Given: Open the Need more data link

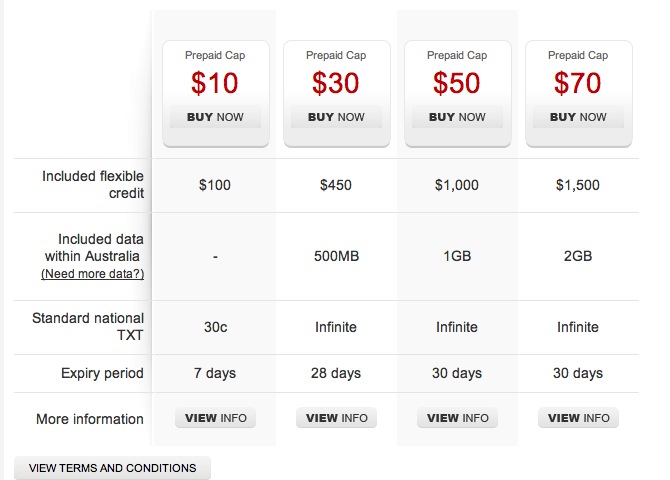Looking at the screenshot, I should (92, 274).
